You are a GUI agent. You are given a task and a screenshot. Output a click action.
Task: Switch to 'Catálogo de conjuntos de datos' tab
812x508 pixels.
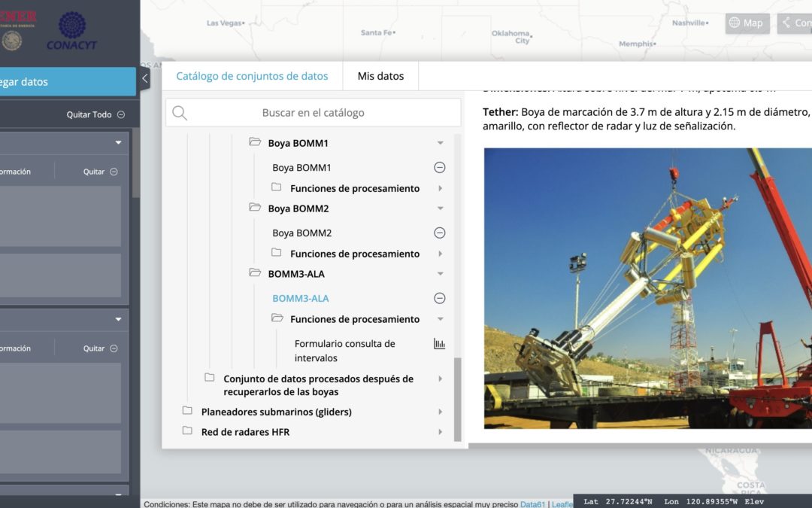click(252, 76)
